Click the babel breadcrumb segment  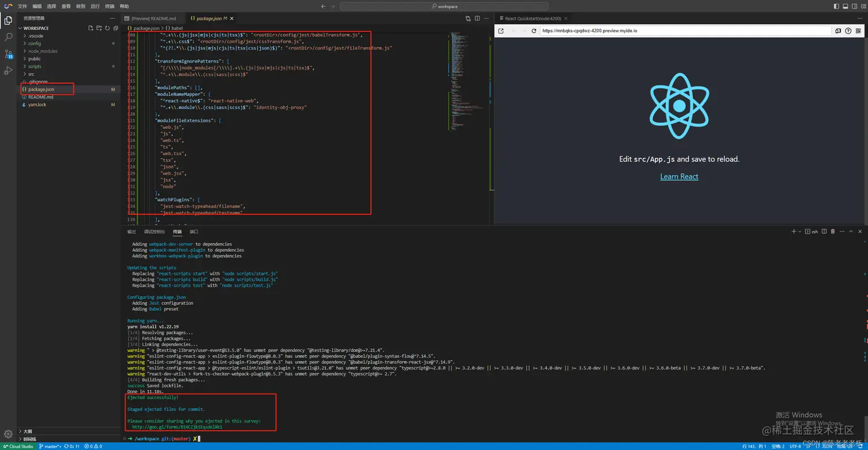point(175,28)
